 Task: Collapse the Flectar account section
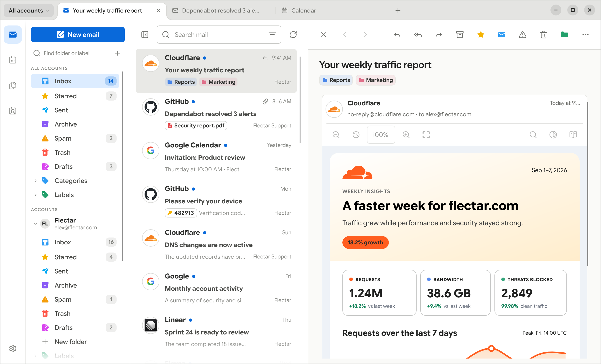point(35,223)
